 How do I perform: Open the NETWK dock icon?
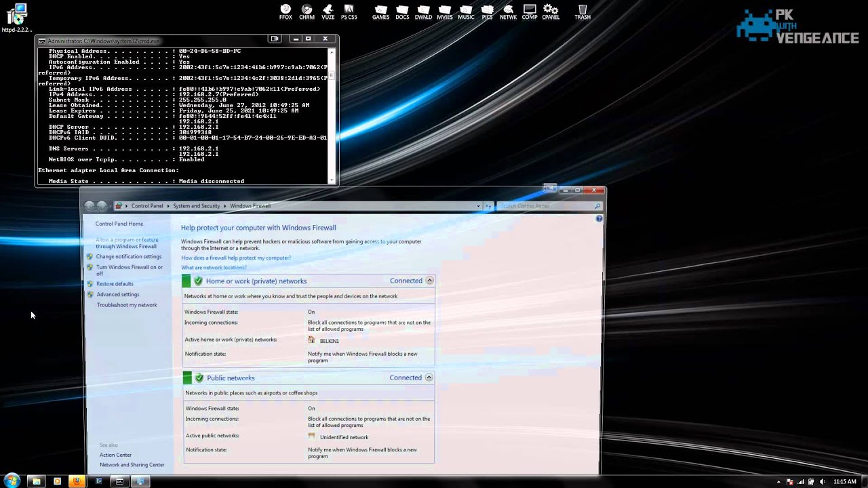[x=508, y=12]
